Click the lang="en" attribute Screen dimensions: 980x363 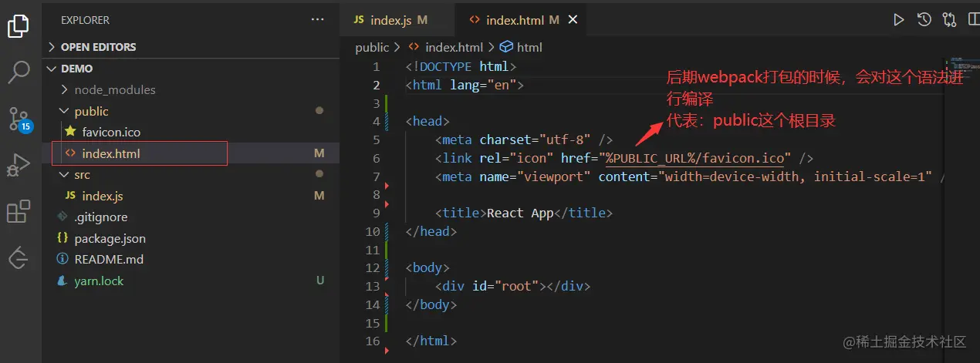(x=483, y=85)
